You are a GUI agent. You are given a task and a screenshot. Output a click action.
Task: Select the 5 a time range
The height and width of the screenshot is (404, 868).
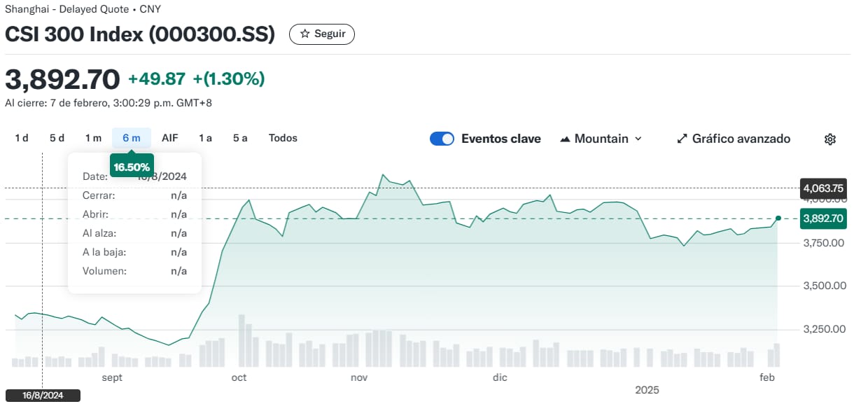tap(240, 138)
